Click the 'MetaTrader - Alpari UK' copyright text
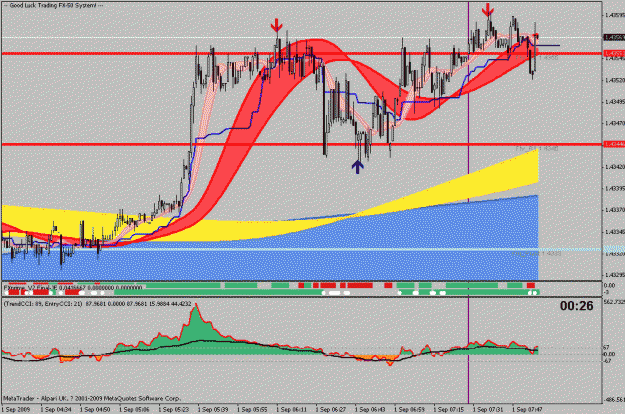This screenshot has width=625, height=414. [92, 398]
